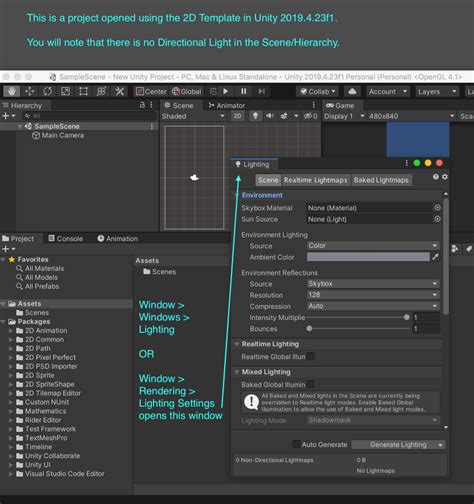474x504 pixels.
Task: Pick Skybox Material object
Action: point(437,208)
